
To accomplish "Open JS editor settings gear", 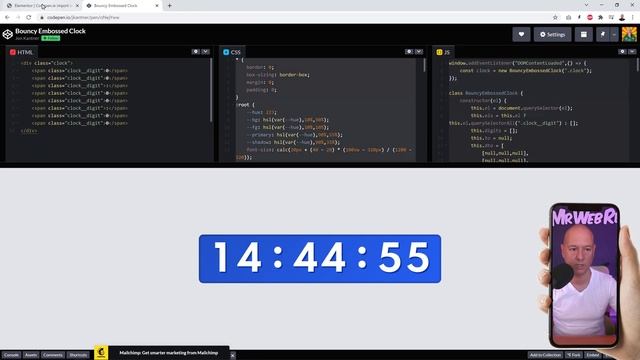I will [x=622, y=52].
